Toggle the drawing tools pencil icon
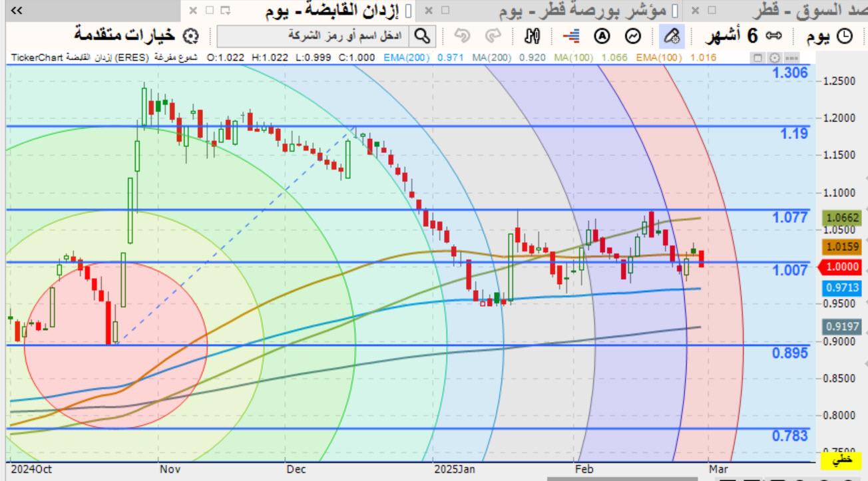868x481 pixels. [x=672, y=36]
